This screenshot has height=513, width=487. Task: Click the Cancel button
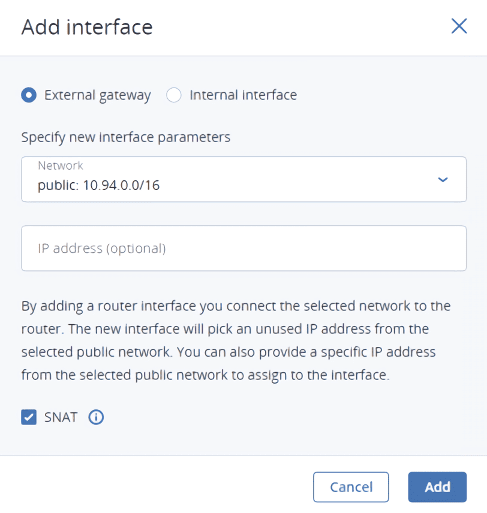pos(351,487)
